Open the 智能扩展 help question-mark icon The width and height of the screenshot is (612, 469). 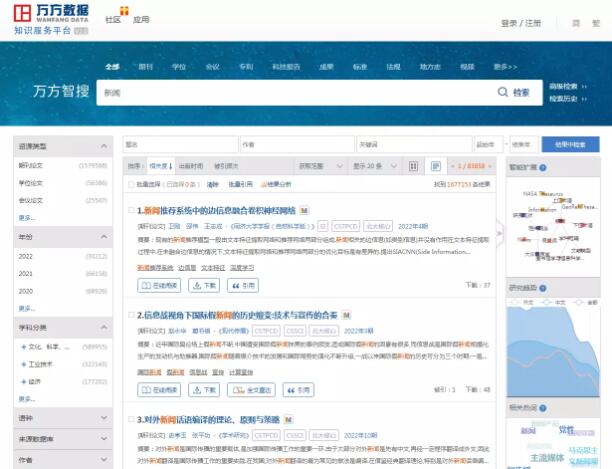coord(543,167)
